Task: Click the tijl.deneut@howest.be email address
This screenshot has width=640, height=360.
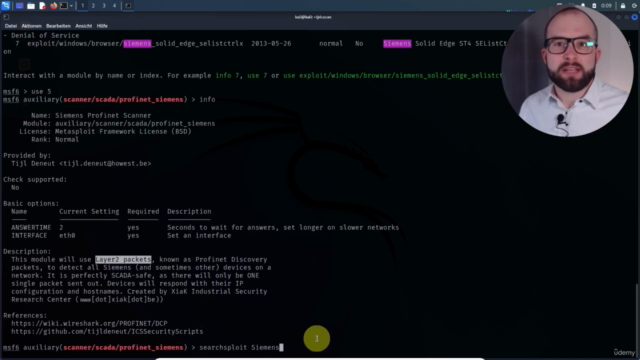Action: (105, 163)
